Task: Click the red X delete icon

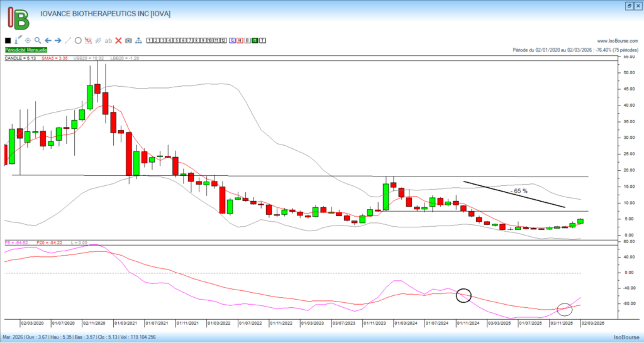Action: (118, 40)
